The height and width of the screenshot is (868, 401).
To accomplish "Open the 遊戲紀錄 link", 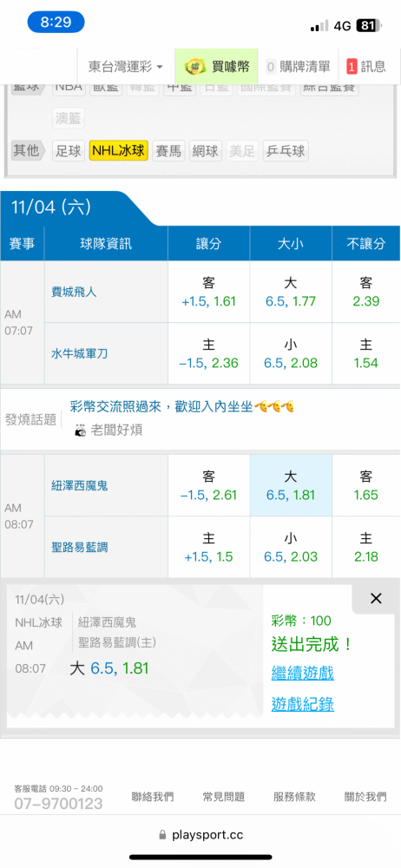I will click(302, 704).
